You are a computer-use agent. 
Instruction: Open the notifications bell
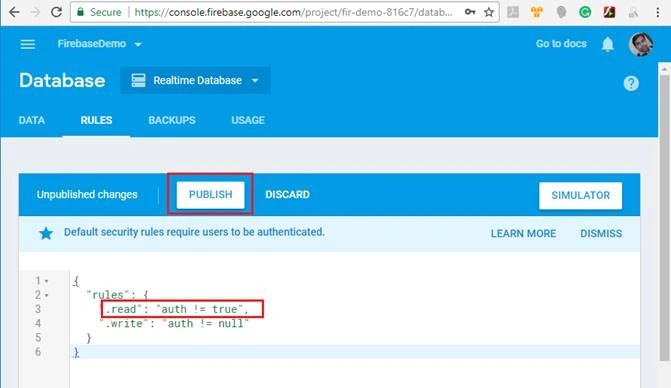[608, 44]
